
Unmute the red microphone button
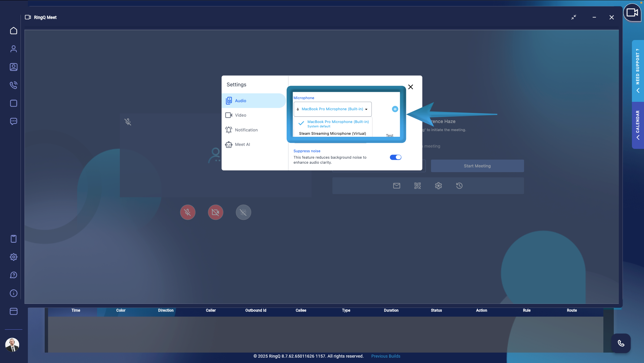(x=188, y=212)
